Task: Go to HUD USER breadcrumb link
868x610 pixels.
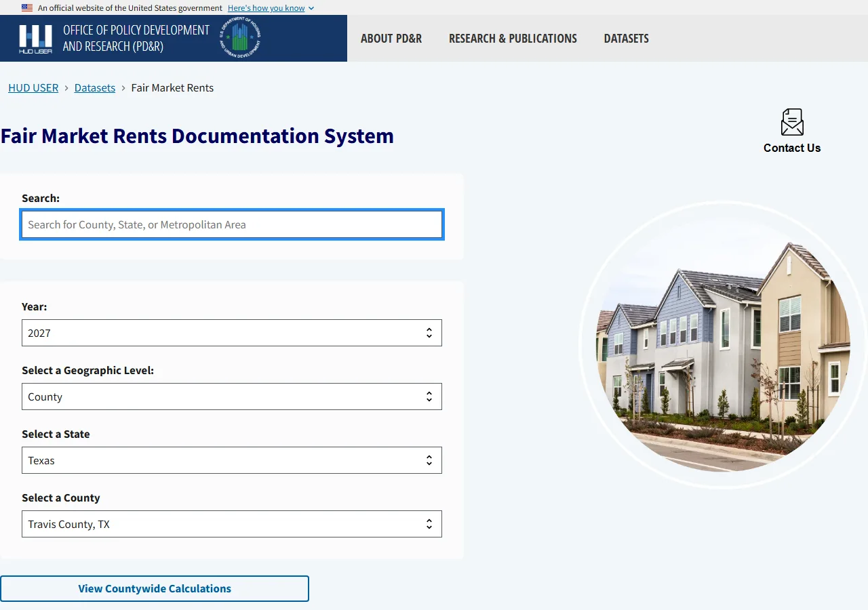Action: point(33,88)
